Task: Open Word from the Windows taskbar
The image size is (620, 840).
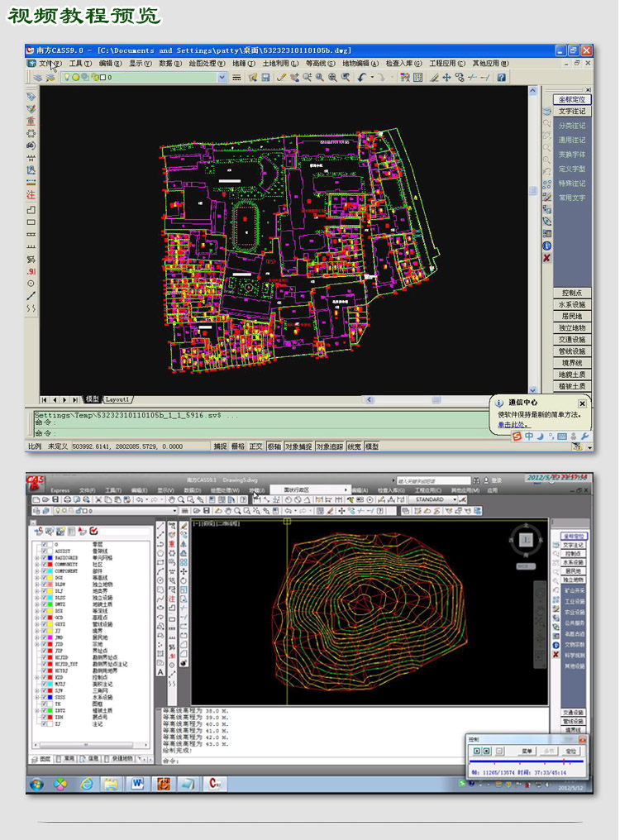Action: point(137,785)
